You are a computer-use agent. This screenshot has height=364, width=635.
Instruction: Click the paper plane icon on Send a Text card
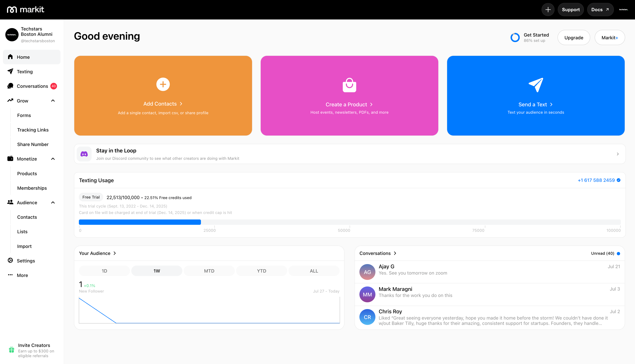coord(536,85)
